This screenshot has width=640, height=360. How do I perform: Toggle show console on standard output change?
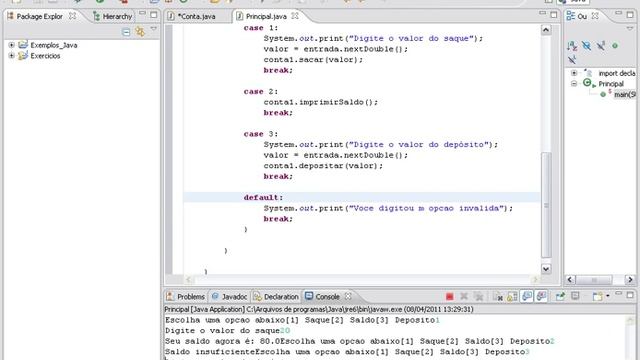point(527,296)
